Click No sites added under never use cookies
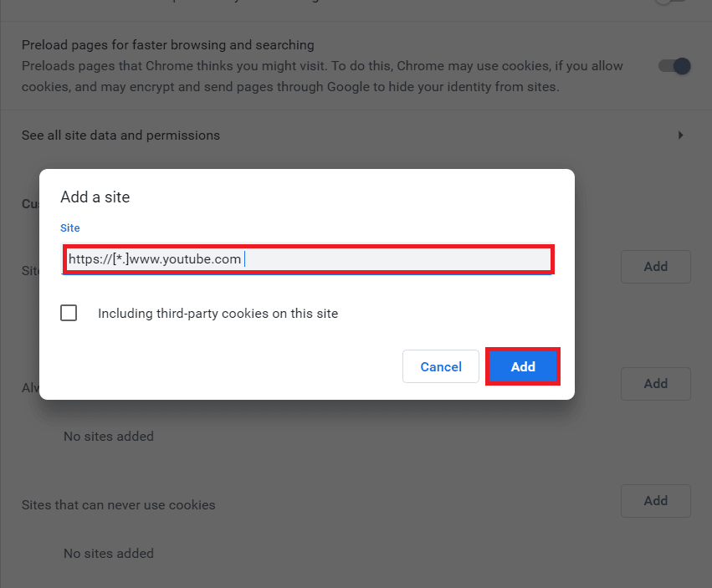This screenshot has height=588, width=712. 109,554
